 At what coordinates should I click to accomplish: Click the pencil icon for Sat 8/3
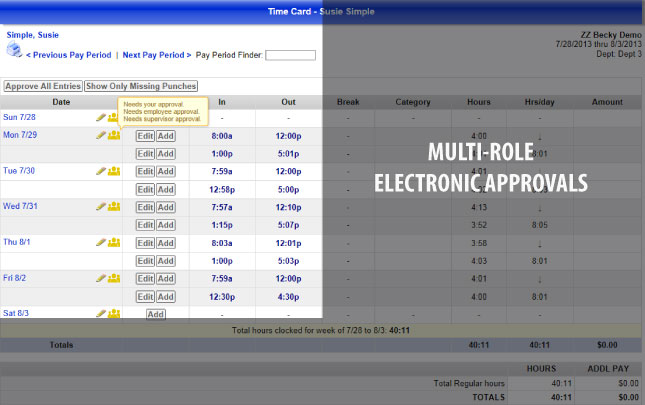(x=101, y=314)
